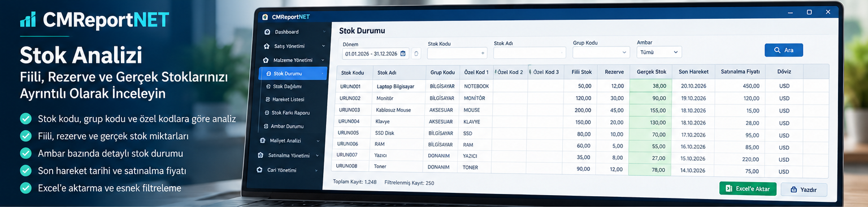
Task: Open the Stok Dağılımı page
Action: [287, 87]
